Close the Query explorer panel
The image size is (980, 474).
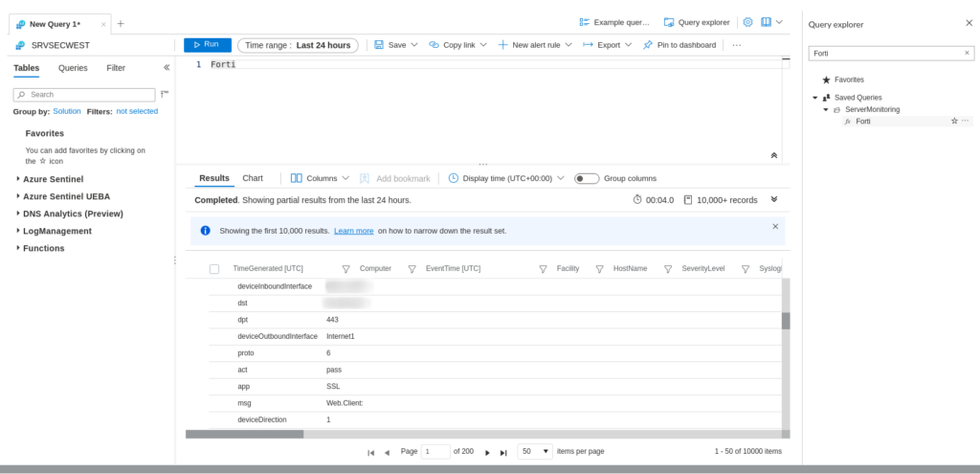tap(969, 23)
